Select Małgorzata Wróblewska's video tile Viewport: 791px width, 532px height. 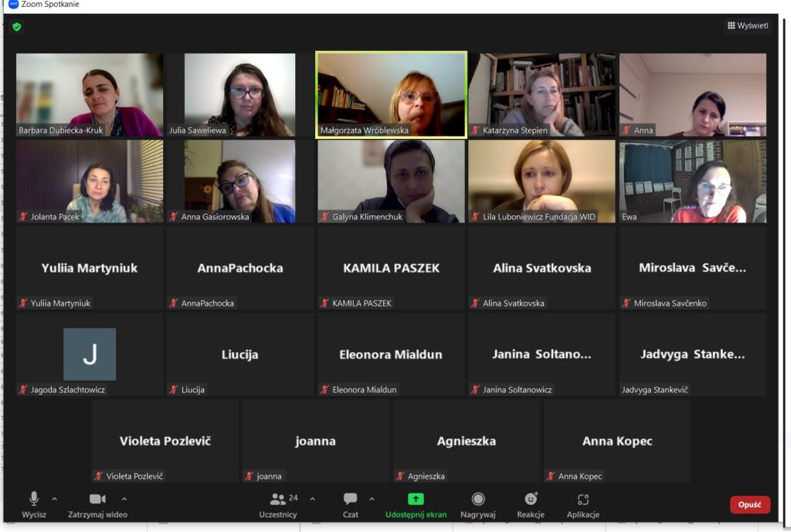click(x=391, y=95)
